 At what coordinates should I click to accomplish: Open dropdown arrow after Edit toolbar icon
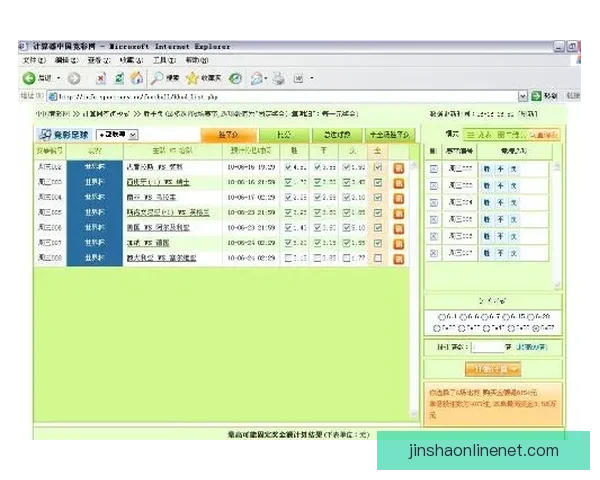(311, 78)
